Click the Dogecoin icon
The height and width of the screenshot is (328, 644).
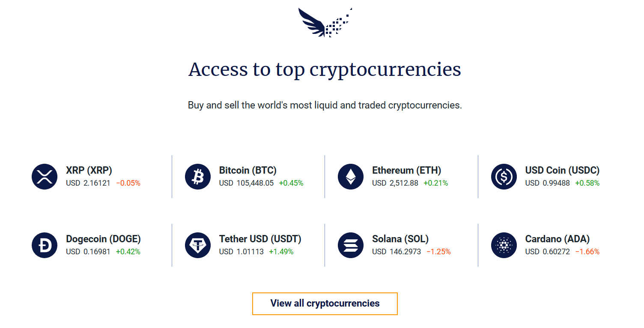tap(45, 245)
